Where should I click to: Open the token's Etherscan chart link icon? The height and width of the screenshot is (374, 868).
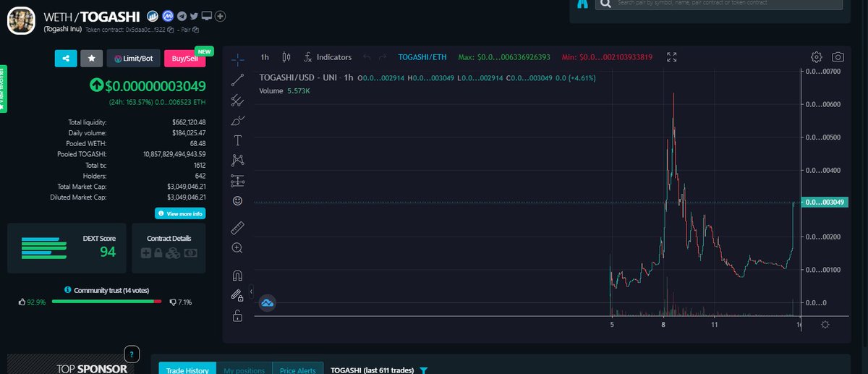[x=153, y=16]
